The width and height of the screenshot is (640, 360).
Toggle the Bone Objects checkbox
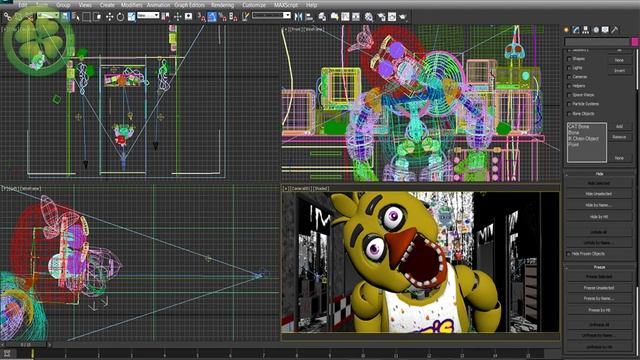click(569, 114)
